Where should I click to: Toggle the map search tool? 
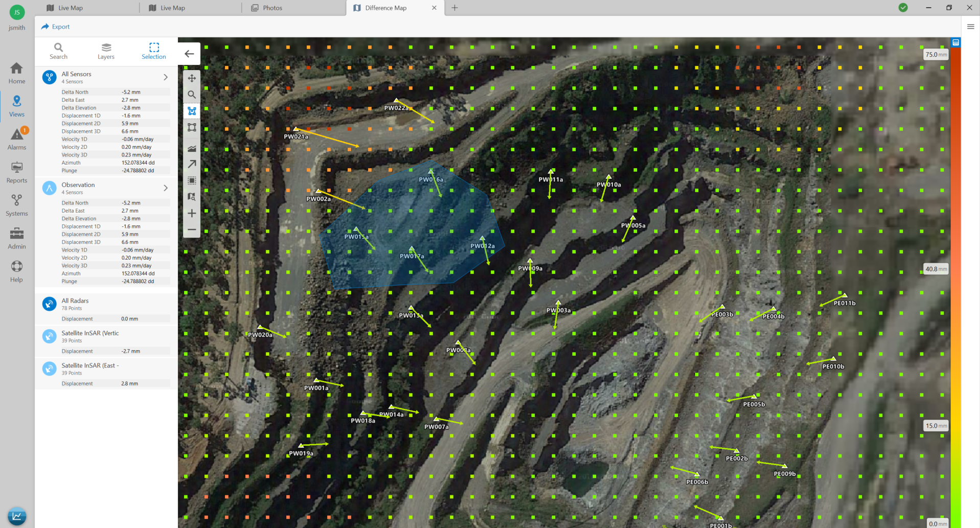[192, 95]
